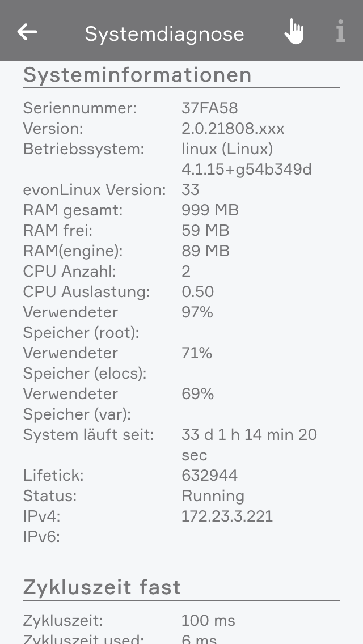Viewport: 363px width, 644px height.
Task: Open the info icon in header
Action: point(340,32)
